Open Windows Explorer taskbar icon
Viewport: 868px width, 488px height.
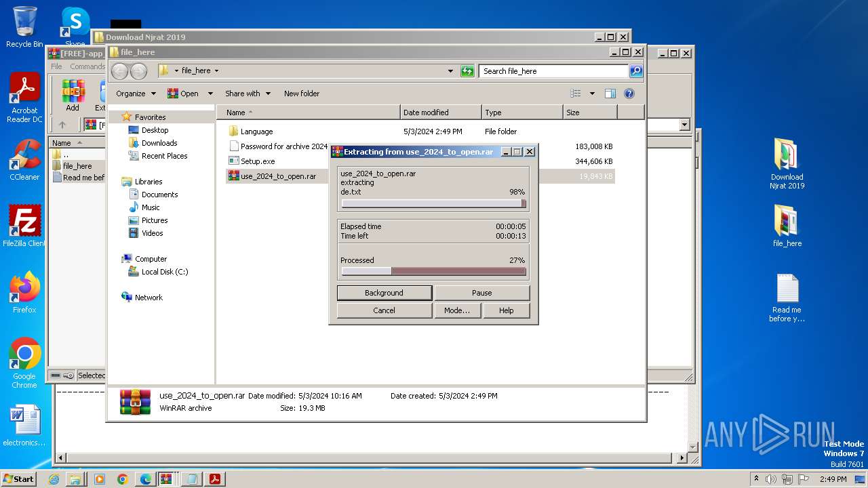(x=75, y=479)
